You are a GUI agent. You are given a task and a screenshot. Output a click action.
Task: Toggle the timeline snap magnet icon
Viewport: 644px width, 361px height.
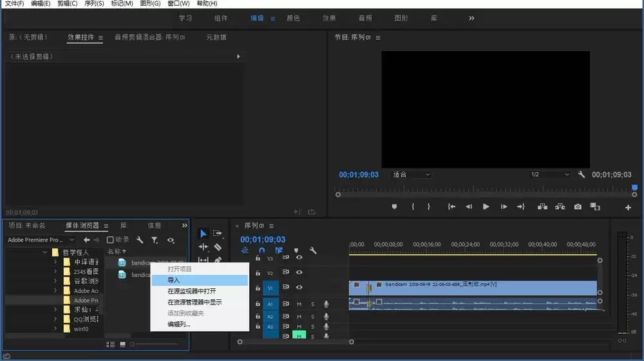[x=261, y=251]
